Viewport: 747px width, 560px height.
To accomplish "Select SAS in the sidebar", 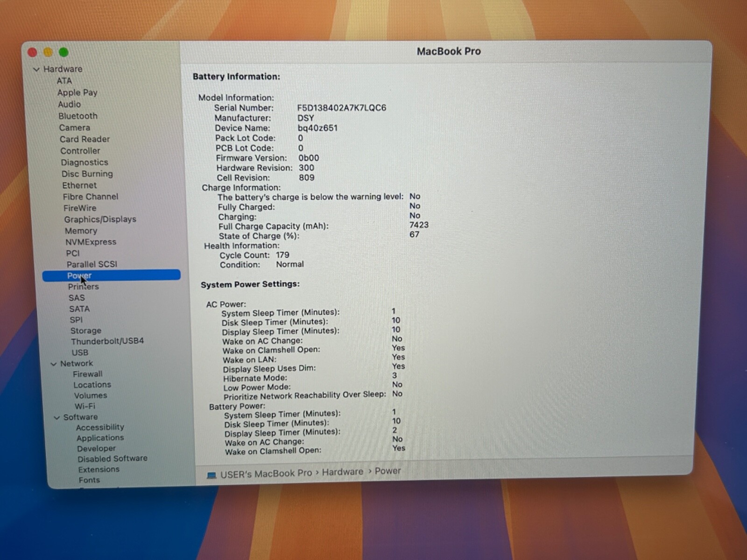I will pyautogui.click(x=77, y=298).
